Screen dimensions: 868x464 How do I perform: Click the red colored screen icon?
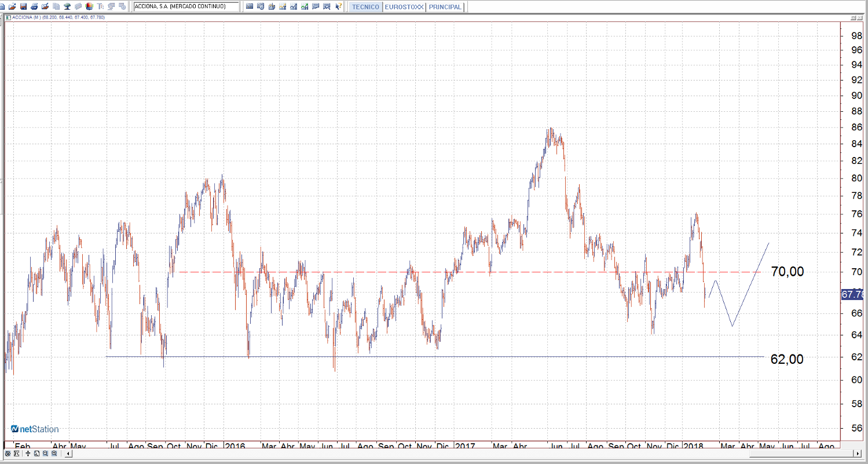click(x=89, y=6)
